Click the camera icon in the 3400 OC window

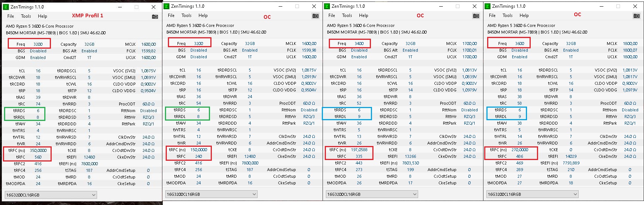click(x=476, y=16)
